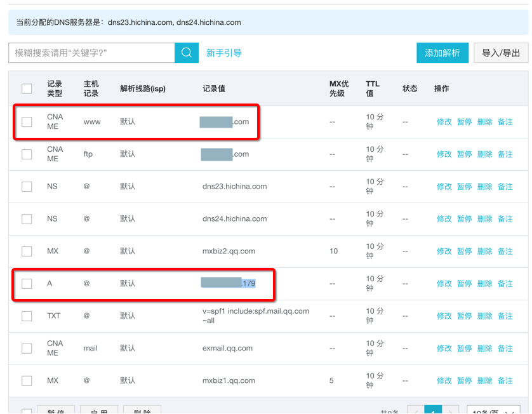This screenshot has height=414, width=532.
Task: Click 备注 for the TXT record
Action: [x=505, y=316]
